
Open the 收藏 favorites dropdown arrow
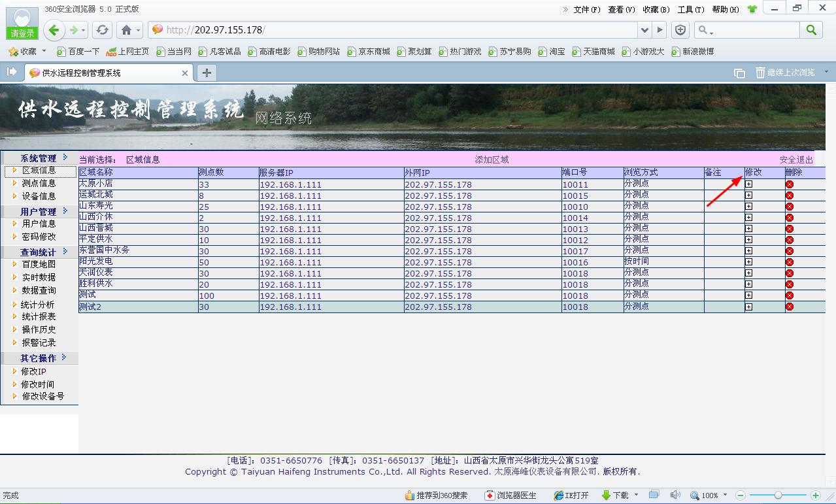[x=44, y=51]
